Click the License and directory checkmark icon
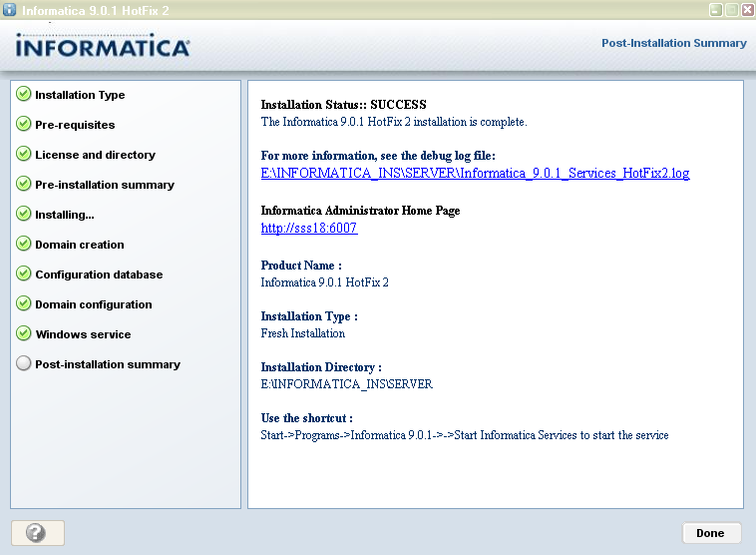756x555 pixels. pos(23,154)
